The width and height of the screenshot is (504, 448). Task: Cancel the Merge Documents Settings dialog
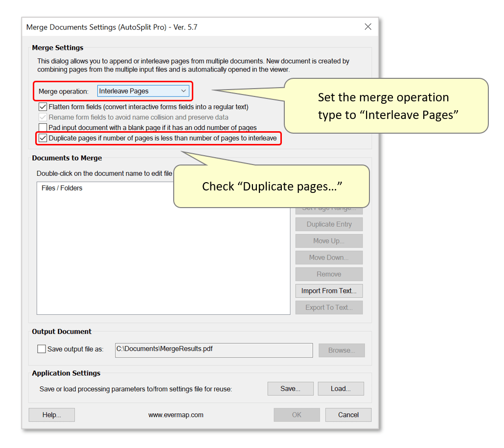coord(348,415)
